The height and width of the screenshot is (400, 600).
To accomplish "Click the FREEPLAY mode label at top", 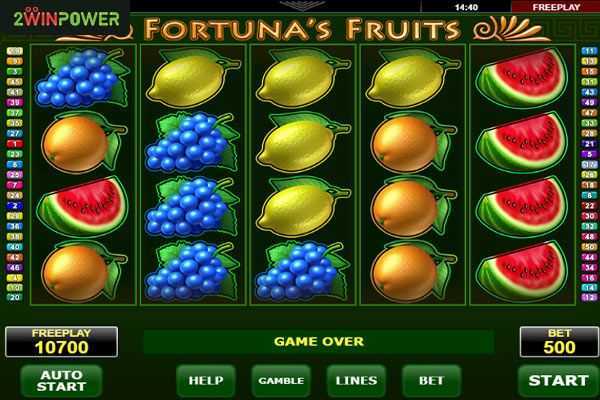I will pyautogui.click(x=556, y=7).
